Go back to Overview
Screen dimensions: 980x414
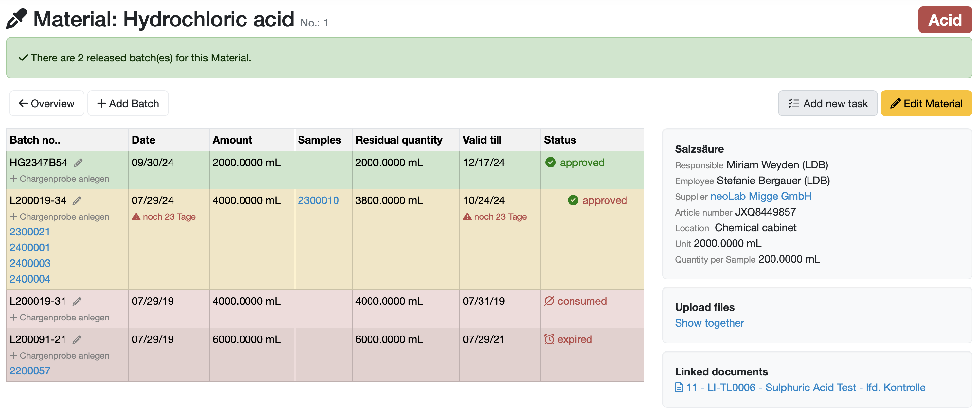click(46, 103)
